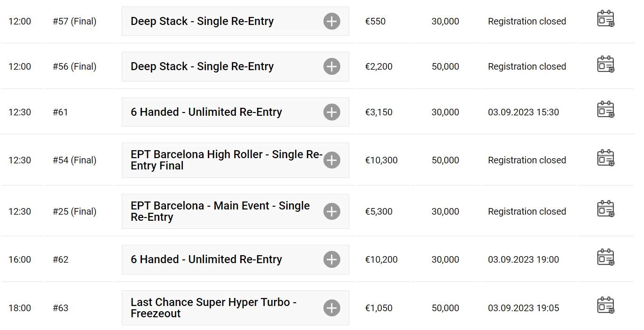
Task: Add event #61 6 Handed to calendar
Action: click(605, 110)
